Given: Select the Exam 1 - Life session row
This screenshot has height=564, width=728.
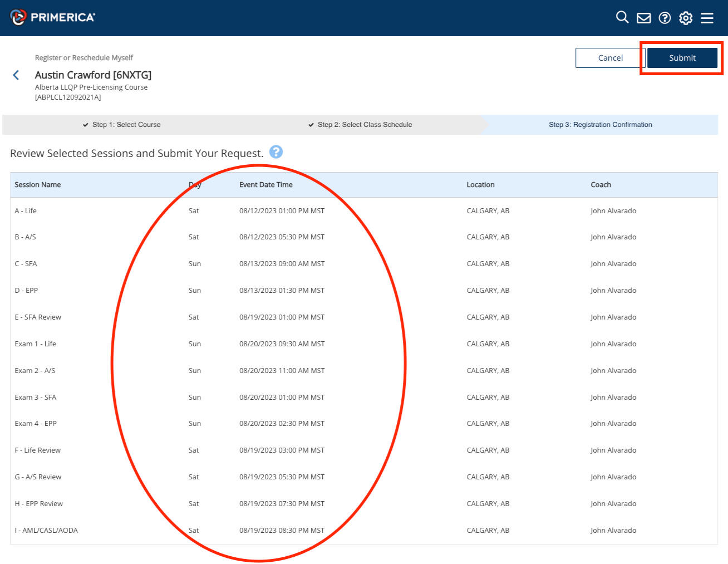Looking at the screenshot, I should pos(35,344).
